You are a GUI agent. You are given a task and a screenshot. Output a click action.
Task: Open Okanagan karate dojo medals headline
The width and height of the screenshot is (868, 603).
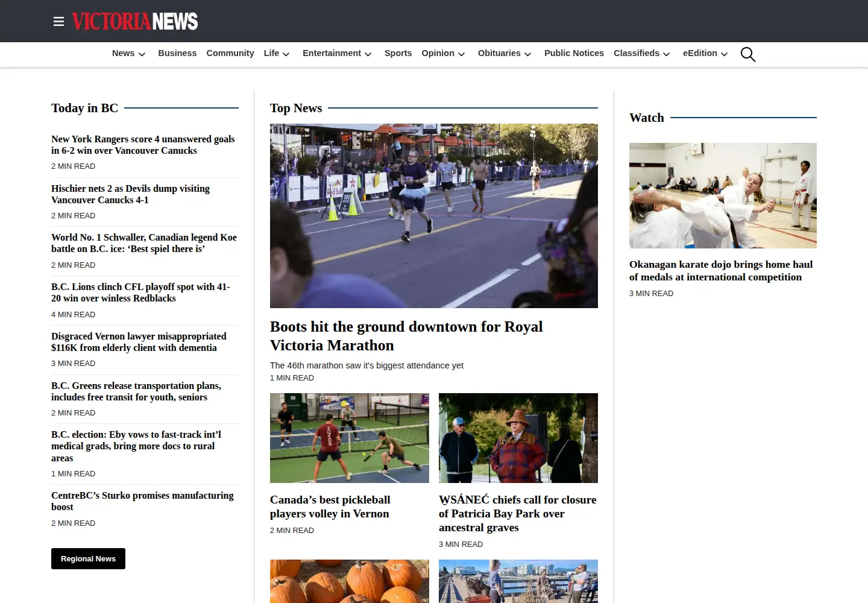tap(721, 271)
